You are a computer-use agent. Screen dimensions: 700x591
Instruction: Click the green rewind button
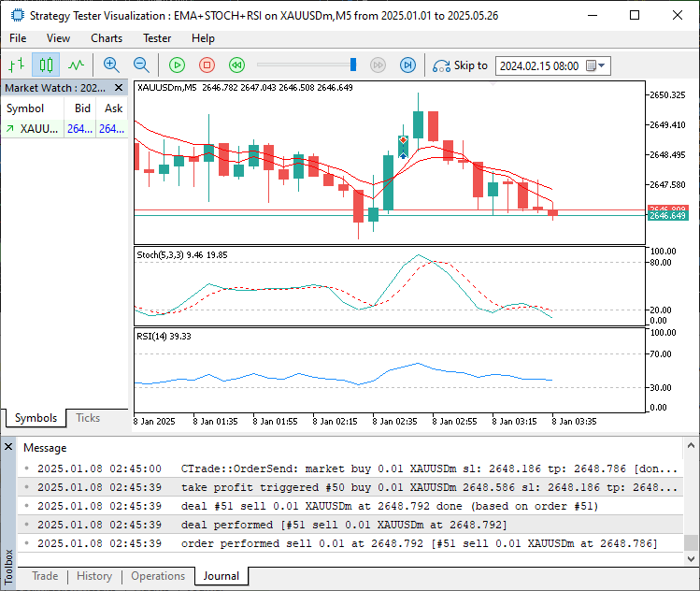pos(236,65)
